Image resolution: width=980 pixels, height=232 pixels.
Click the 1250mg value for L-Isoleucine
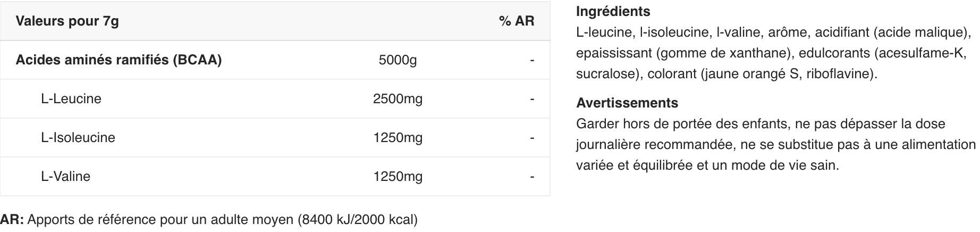(x=398, y=138)
